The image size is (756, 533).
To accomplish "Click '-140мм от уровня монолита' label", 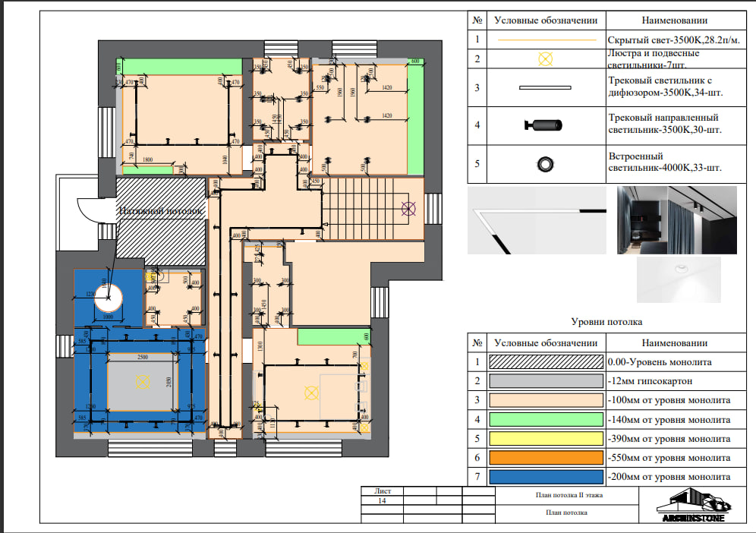I will click(669, 420).
